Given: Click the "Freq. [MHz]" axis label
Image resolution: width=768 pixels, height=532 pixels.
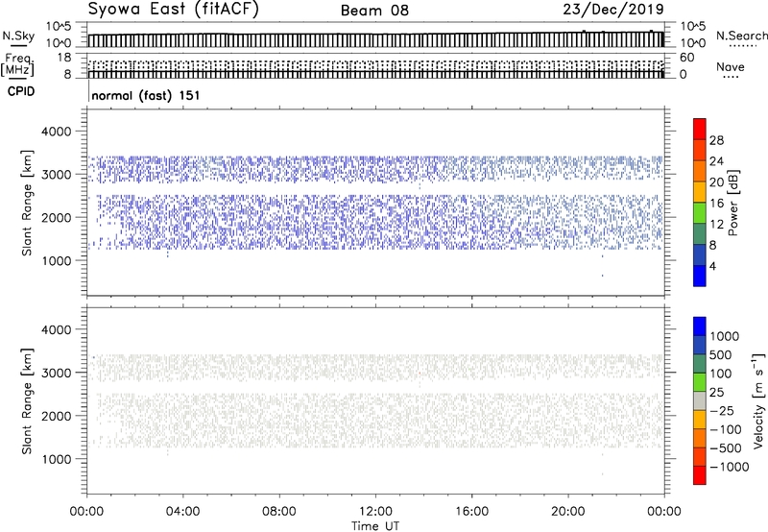Looking at the screenshot, I should tap(17, 65).
